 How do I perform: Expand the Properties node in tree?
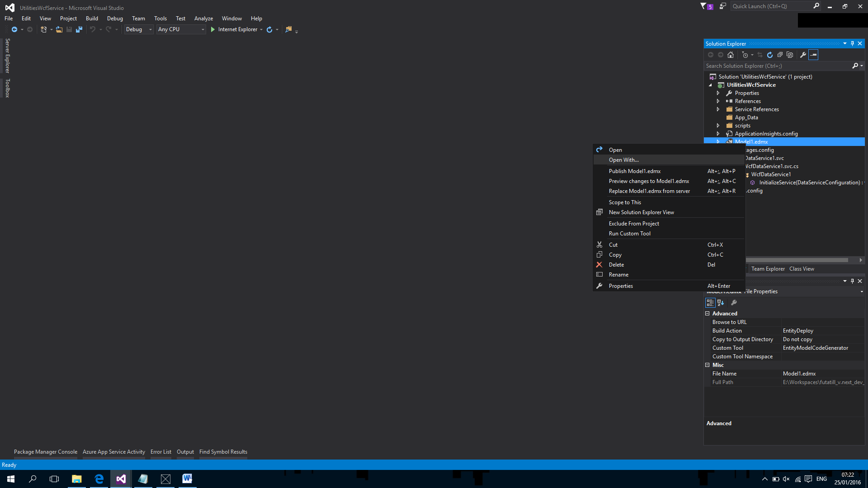click(x=718, y=93)
